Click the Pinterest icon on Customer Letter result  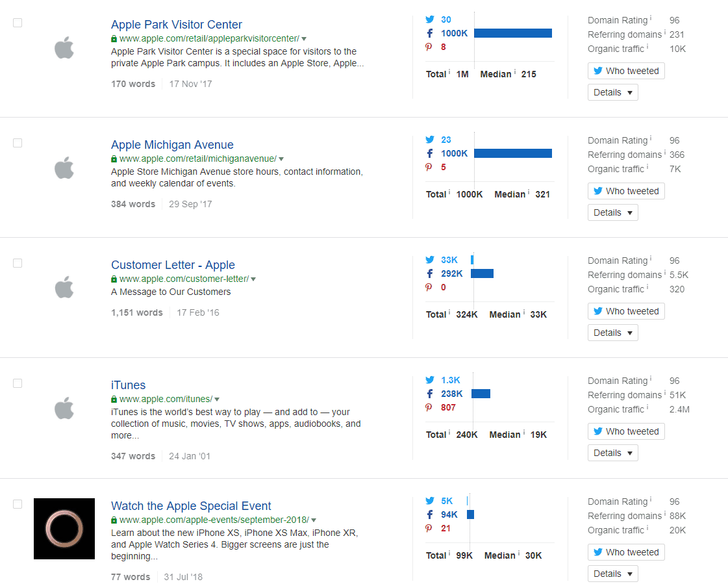429,287
